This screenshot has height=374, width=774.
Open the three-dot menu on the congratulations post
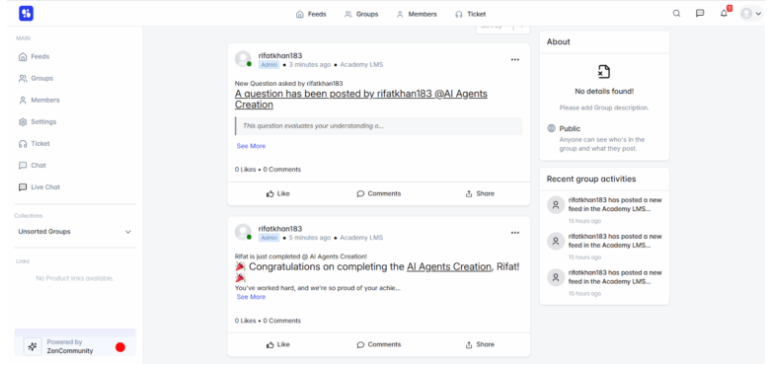(515, 233)
